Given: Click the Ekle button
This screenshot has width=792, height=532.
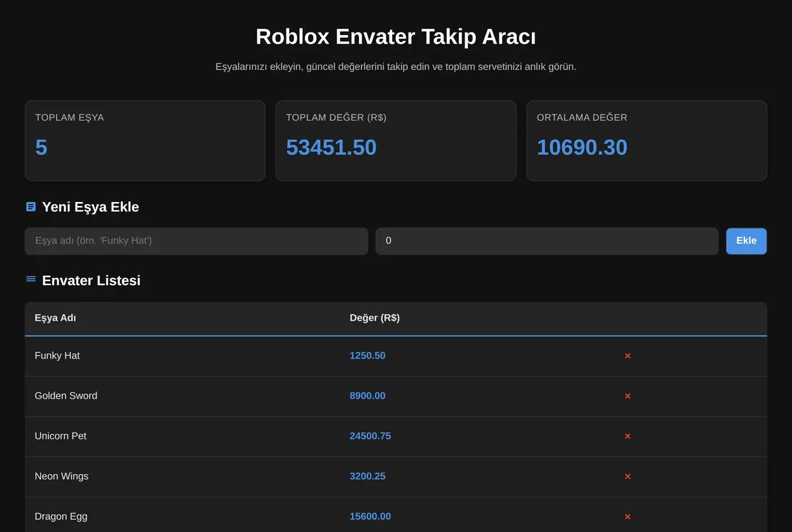Looking at the screenshot, I should click(746, 241).
